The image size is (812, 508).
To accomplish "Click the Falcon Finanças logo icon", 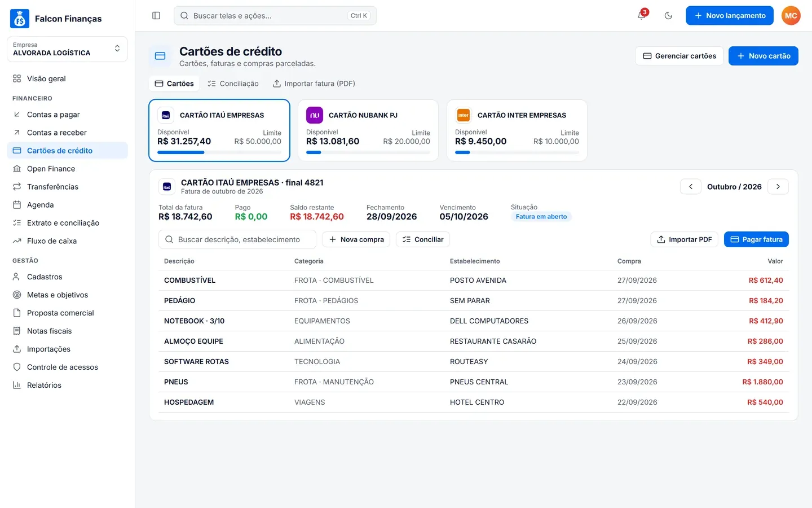I will pyautogui.click(x=20, y=19).
